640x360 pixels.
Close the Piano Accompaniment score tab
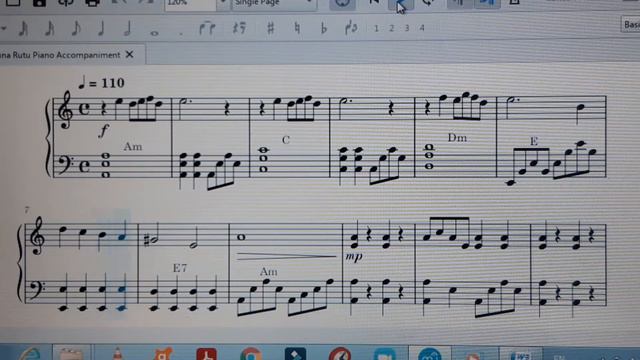(x=129, y=54)
